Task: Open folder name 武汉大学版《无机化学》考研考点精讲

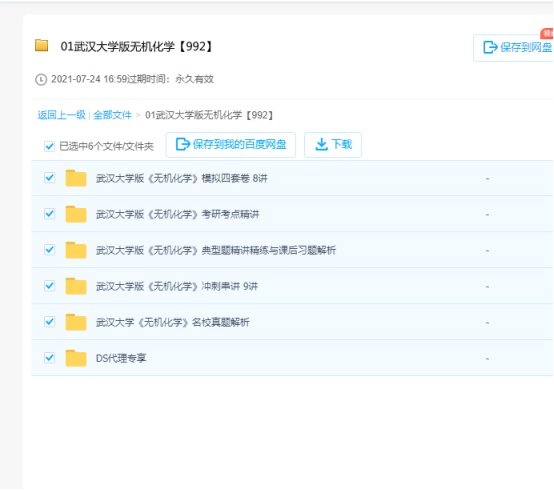Action: [177, 214]
